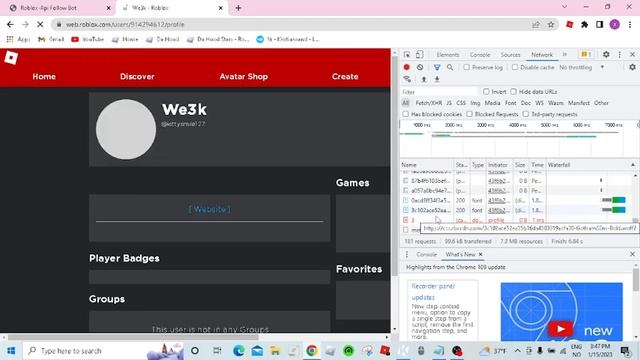Switch to Console tab in DevTools

coord(480,55)
